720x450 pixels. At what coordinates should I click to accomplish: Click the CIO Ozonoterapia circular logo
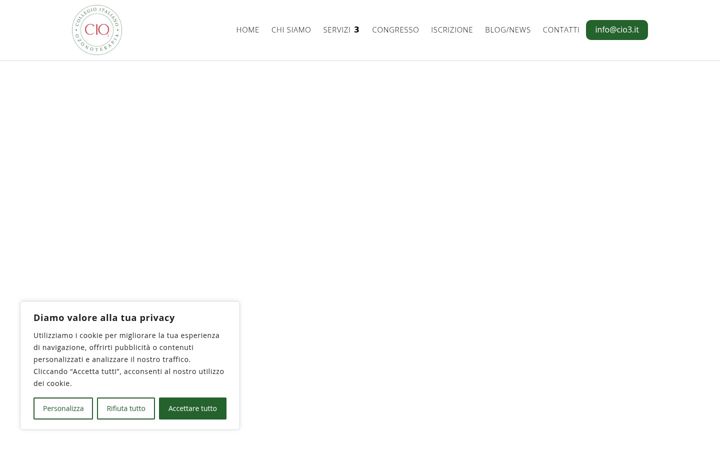[x=97, y=30]
